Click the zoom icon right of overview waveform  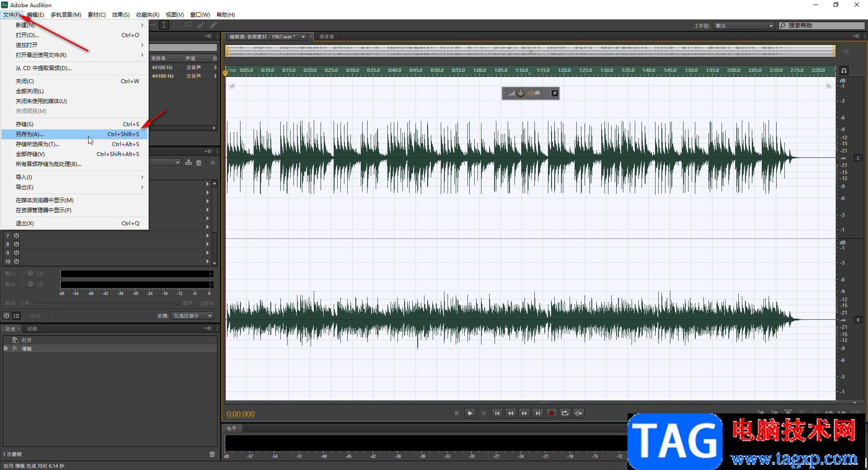(x=846, y=52)
